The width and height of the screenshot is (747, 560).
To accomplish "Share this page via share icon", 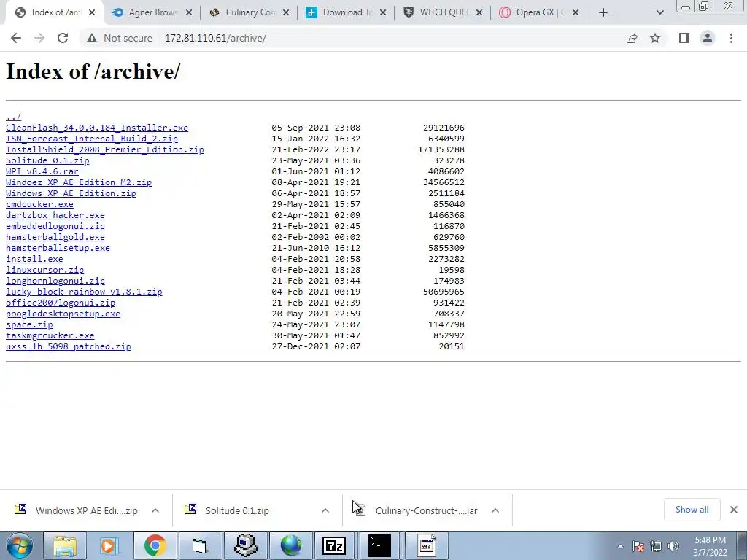I will (x=632, y=38).
